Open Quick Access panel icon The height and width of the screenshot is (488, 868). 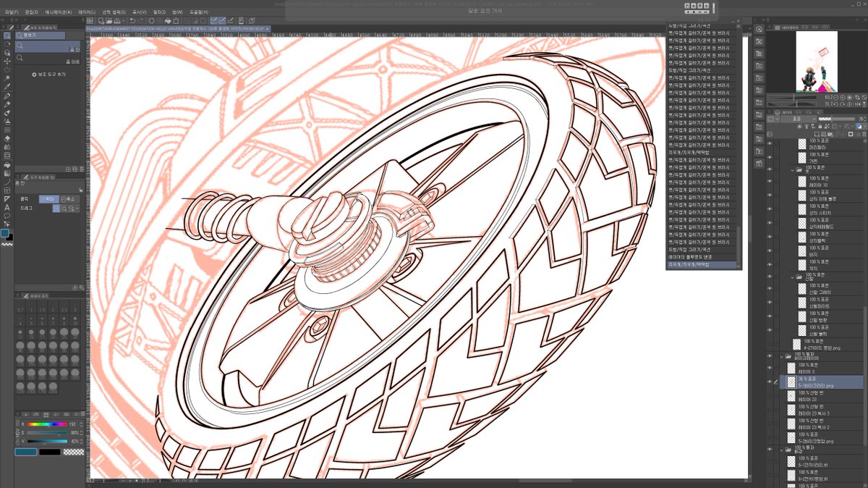pyautogui.click(x=759, y=30)
